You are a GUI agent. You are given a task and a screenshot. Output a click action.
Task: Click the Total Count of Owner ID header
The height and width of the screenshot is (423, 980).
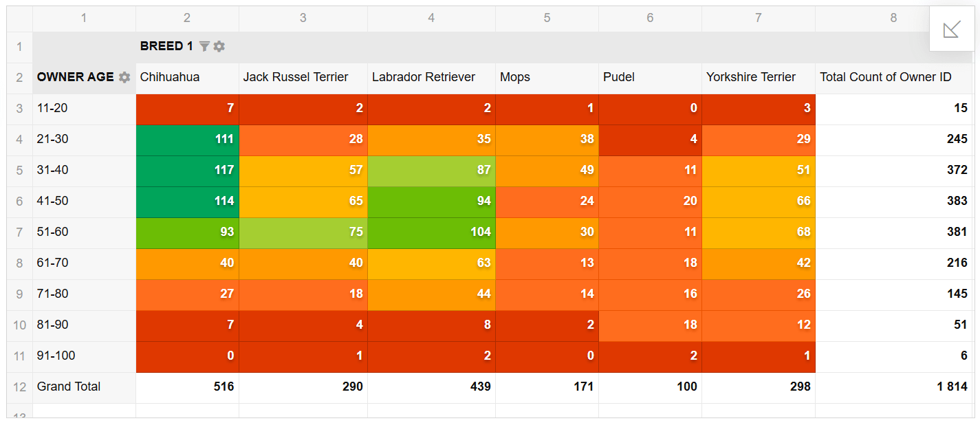tap(886, 77)
